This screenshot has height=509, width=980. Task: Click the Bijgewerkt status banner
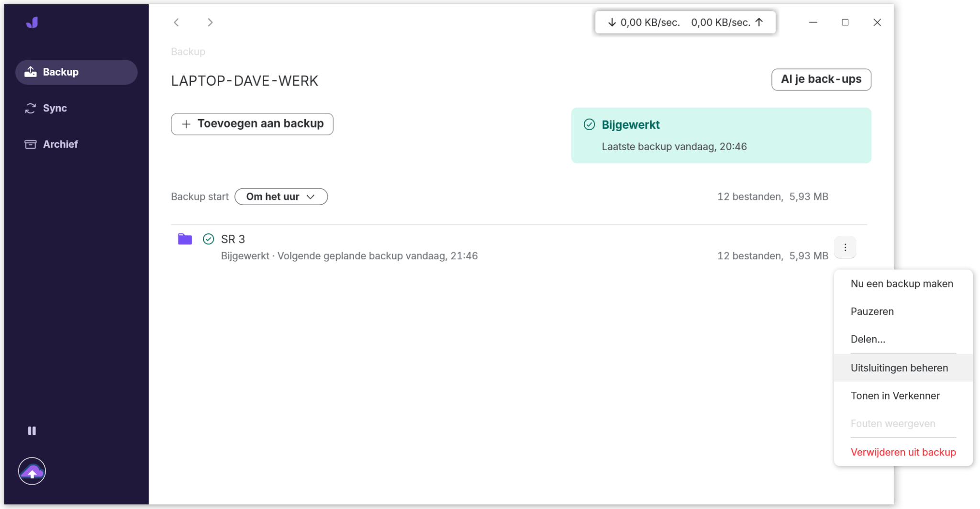tap(721, 135)
